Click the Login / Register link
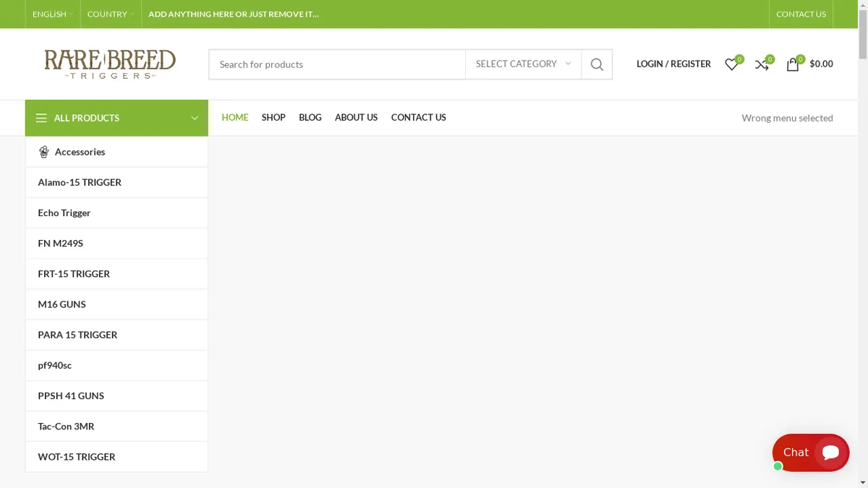The image size is (868, 488). [x=673, y=64]
